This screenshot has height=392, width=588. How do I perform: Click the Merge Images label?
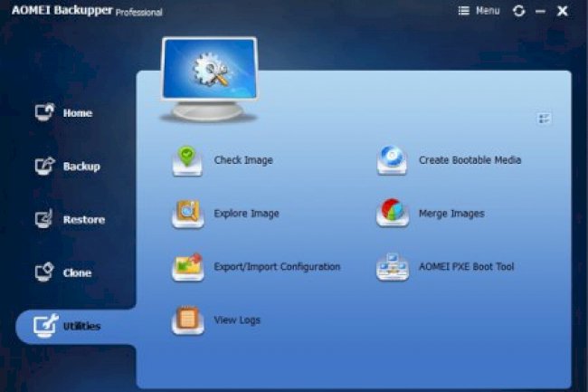coord(451,214)
